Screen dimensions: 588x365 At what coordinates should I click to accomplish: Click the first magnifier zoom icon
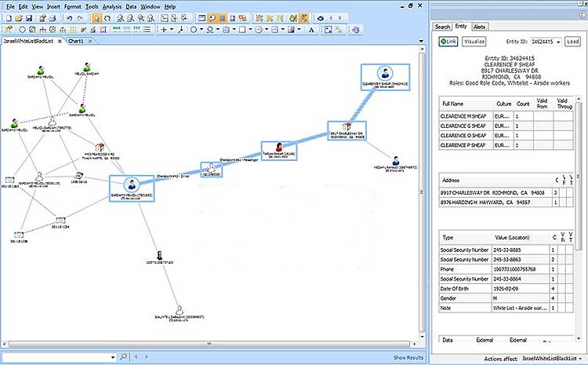120,18
